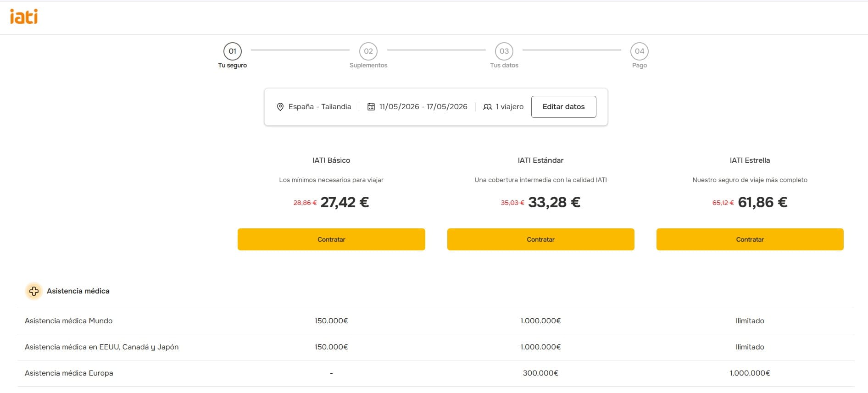The height and width of the screenshot is (393, 868).
Task: Click 150.000€ in Asistencia médica Mundo row
Action: (x=331, y=321)
